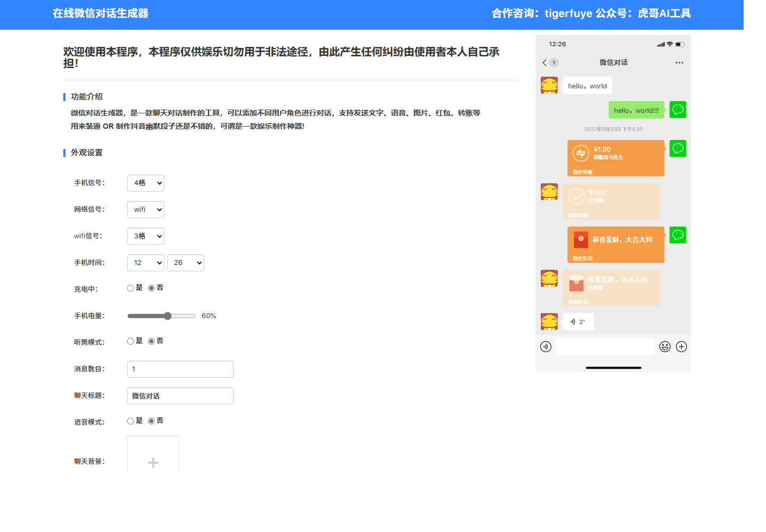The width and height of the screenshot is (766, 532).
Task: Click the transfer arrows icon in ¥1.00 bubble
Action: [581, 153]
